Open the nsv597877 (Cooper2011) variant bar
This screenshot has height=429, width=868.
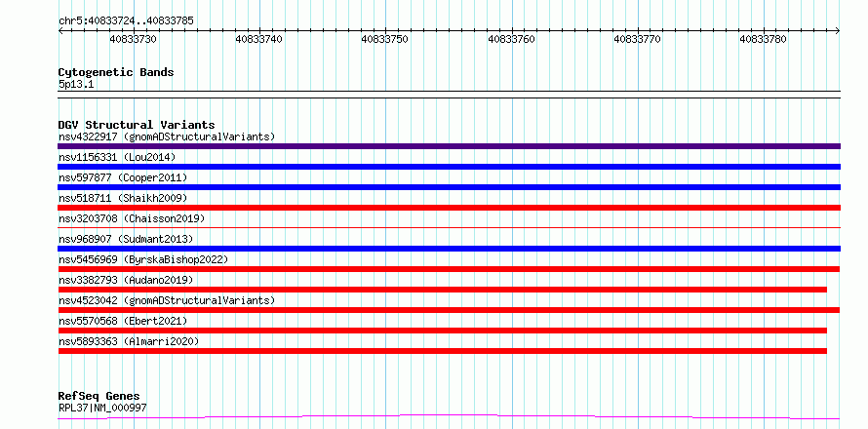coord(449,187)
